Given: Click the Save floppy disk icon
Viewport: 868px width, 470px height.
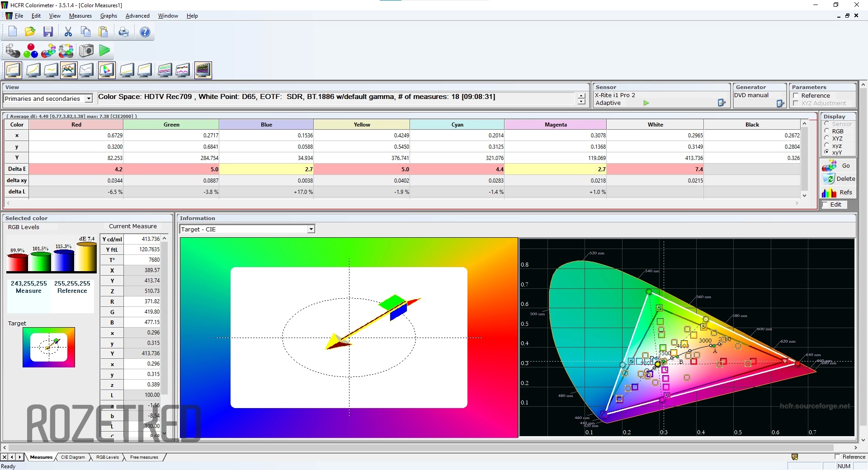Looking at the screenshot, I should tap(48, 32).
